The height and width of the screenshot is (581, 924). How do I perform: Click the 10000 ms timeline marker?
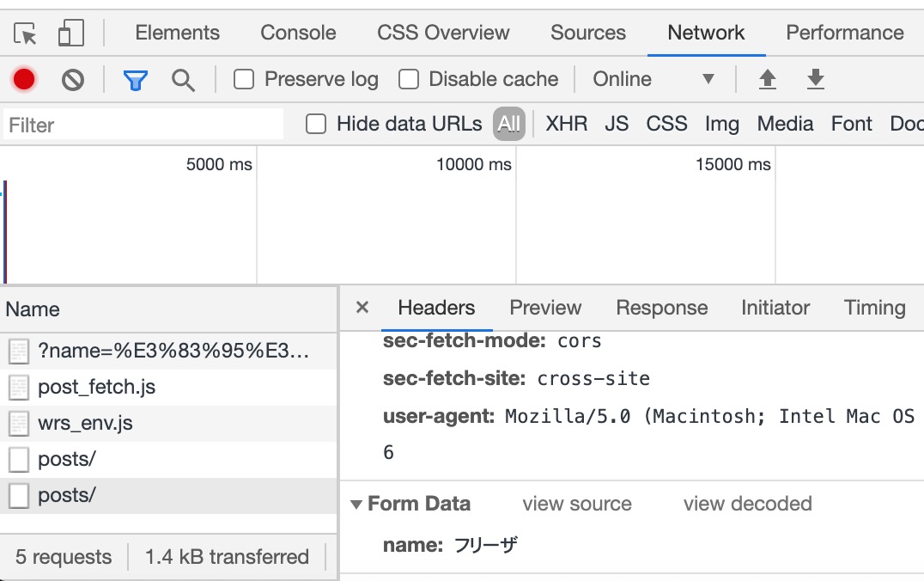474,164
